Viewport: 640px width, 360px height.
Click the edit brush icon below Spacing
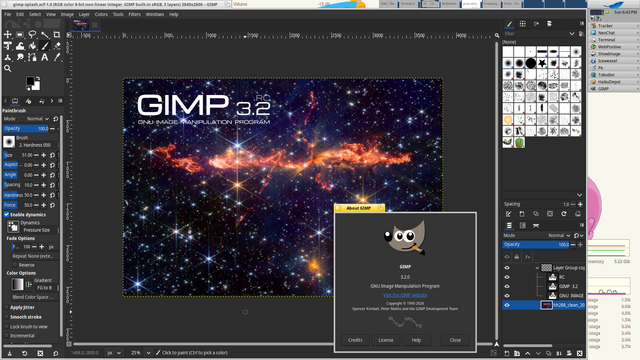[508, 214]
